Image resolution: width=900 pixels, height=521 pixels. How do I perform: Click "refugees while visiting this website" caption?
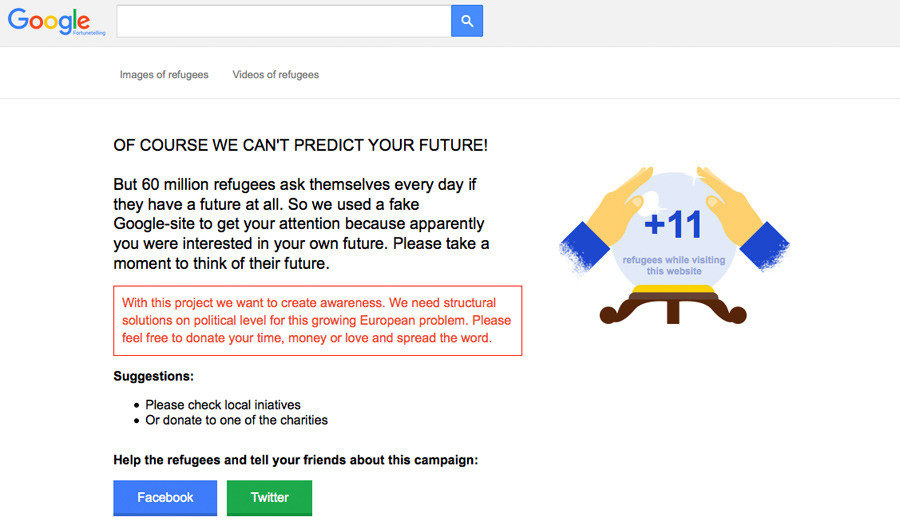coord(674,265)
